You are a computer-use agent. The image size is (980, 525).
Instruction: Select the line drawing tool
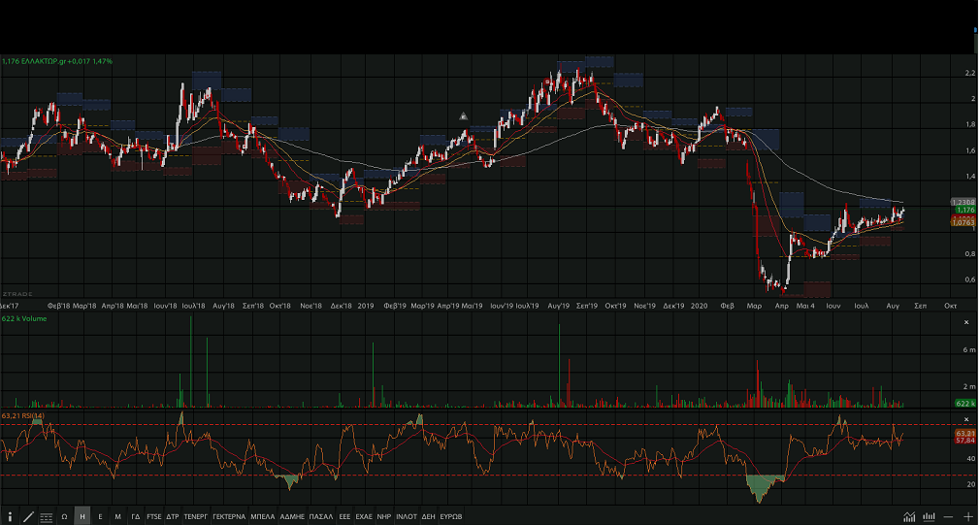[x=28, y=517]
